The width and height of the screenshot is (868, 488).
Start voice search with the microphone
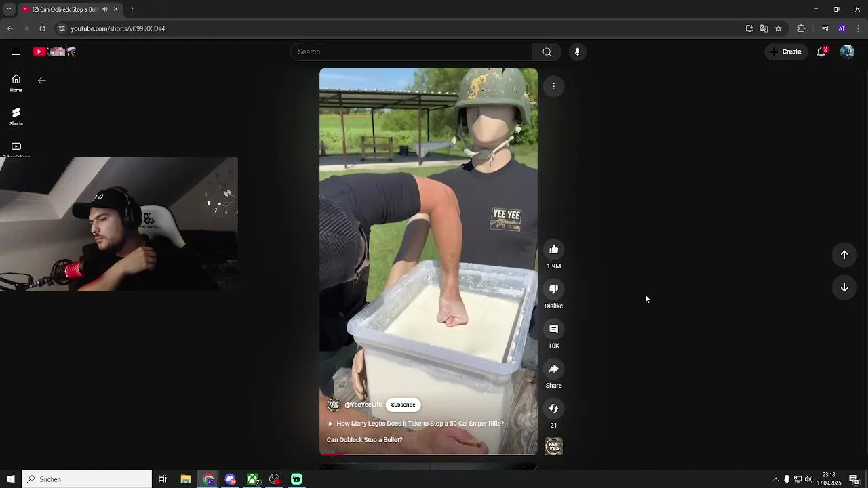[x=578, y=52]
